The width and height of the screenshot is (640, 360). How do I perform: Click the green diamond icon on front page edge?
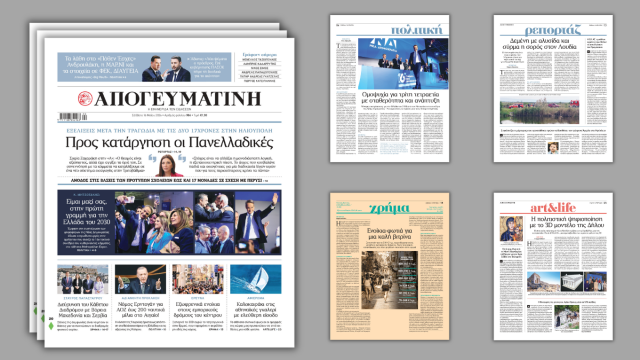coord(51,326)
